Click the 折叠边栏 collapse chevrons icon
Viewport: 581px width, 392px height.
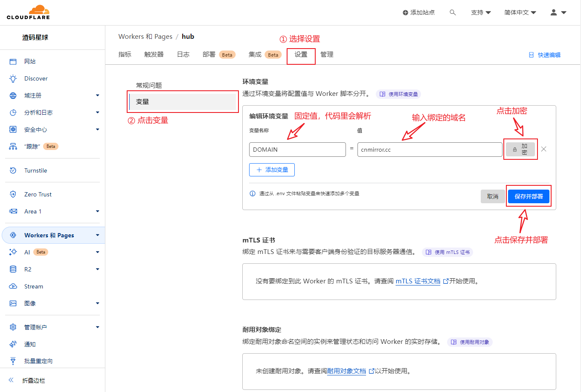tap(12, 380)
